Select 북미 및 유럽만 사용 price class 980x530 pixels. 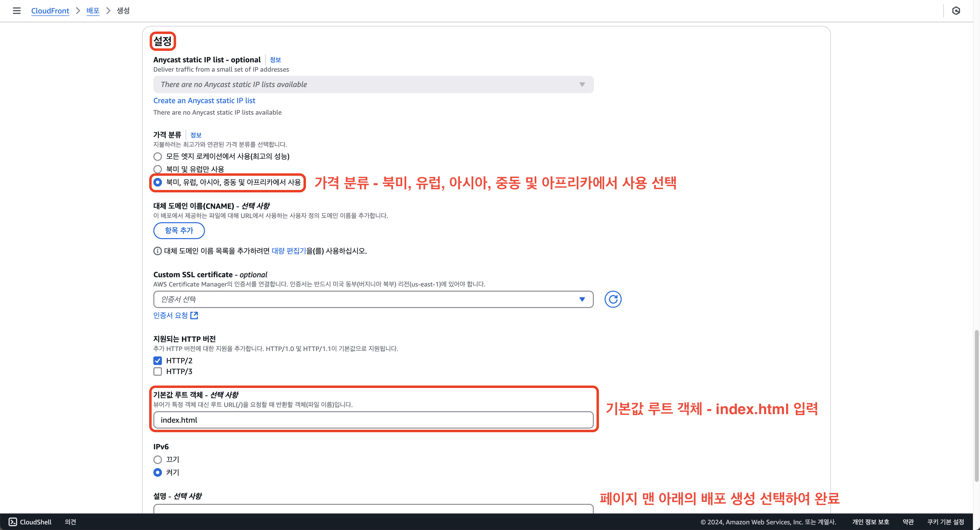click(x=158, y=169)
